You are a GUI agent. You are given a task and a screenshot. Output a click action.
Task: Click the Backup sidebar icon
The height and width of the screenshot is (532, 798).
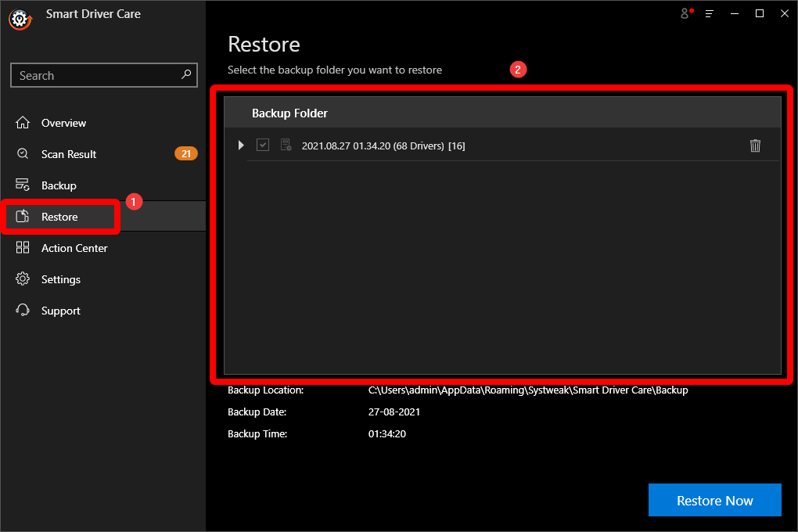pos(23,185)
